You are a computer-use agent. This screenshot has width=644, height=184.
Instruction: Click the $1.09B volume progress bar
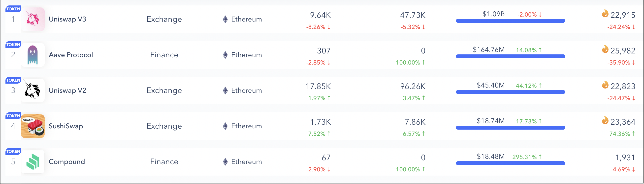[510, 21]
